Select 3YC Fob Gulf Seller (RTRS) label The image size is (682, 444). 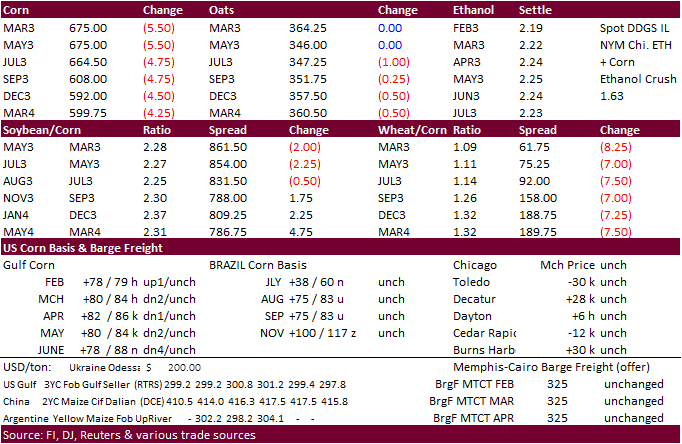coord(103,384)
